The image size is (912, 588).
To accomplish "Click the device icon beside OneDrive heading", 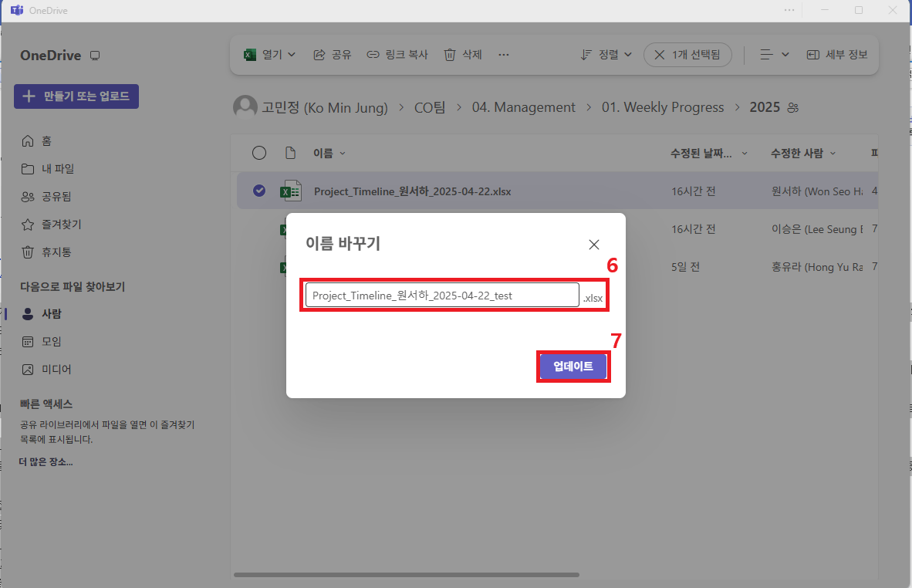I will [95, 56].
